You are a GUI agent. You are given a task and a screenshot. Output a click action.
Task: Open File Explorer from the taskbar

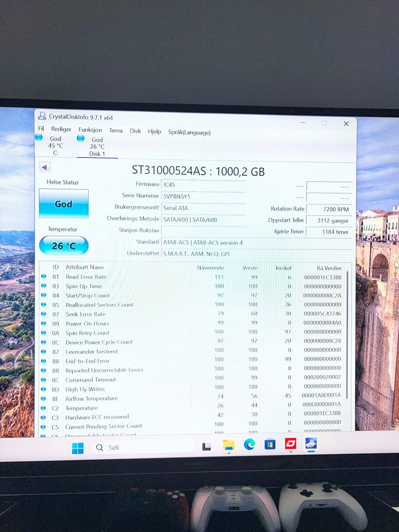click(x=228, y=445)
